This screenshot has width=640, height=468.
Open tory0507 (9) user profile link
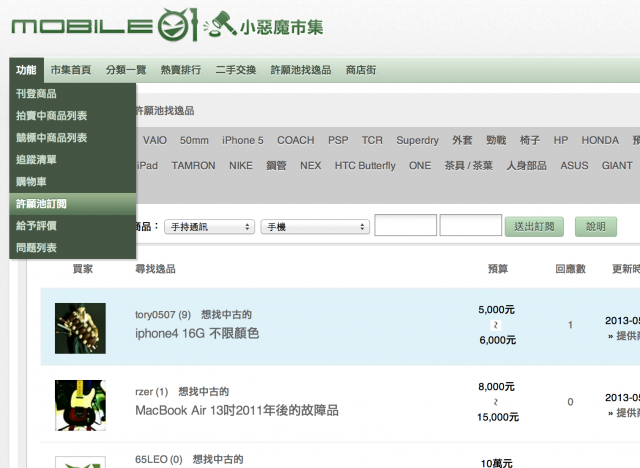163,315
